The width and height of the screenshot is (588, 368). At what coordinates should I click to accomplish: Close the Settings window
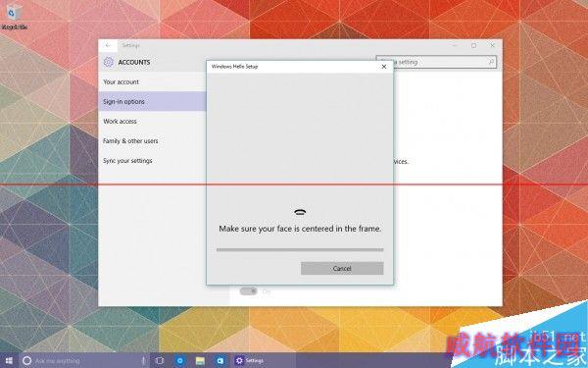[492, 45]
